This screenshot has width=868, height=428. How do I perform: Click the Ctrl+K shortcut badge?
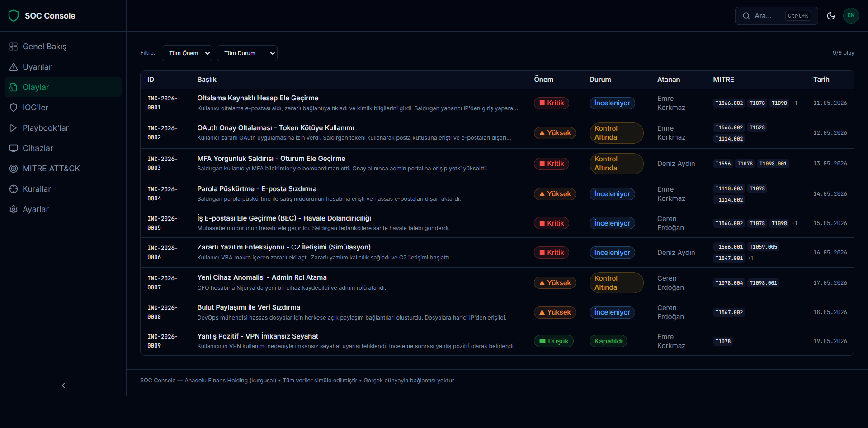coord(798,16)
